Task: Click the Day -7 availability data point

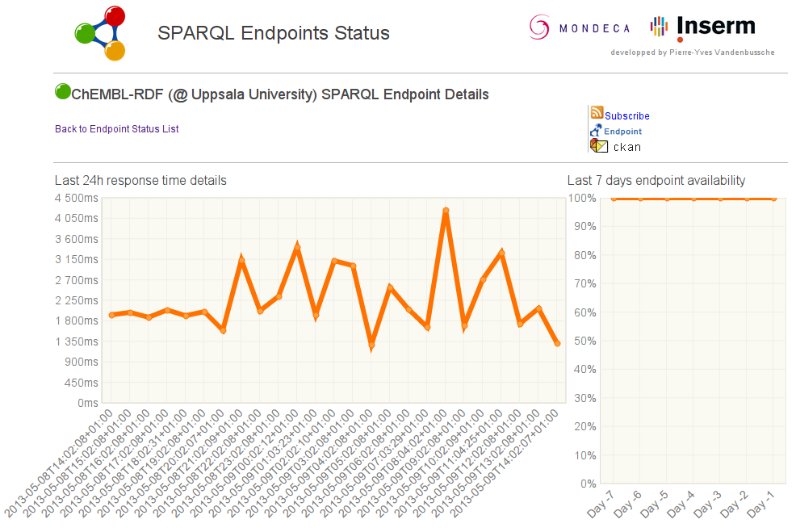Action: [x=614, y=199]
